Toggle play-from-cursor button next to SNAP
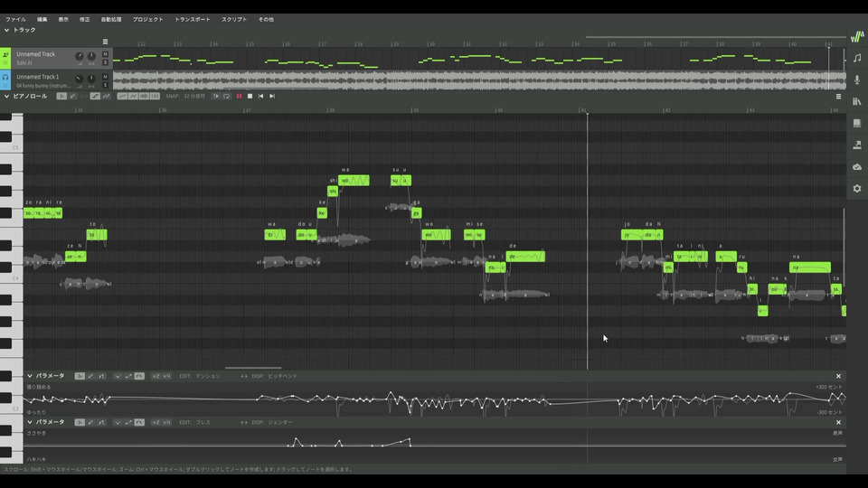 pyautogui.click(x=216, y=97)
